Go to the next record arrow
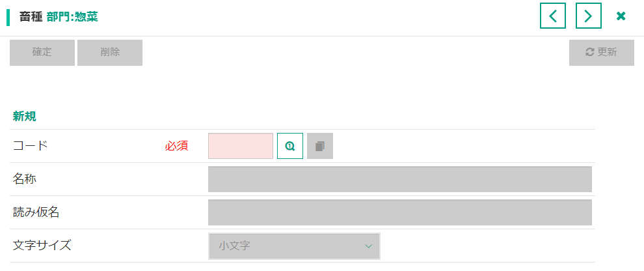The height and width of the screenshot is (271, 644). [x=589, y=16]
